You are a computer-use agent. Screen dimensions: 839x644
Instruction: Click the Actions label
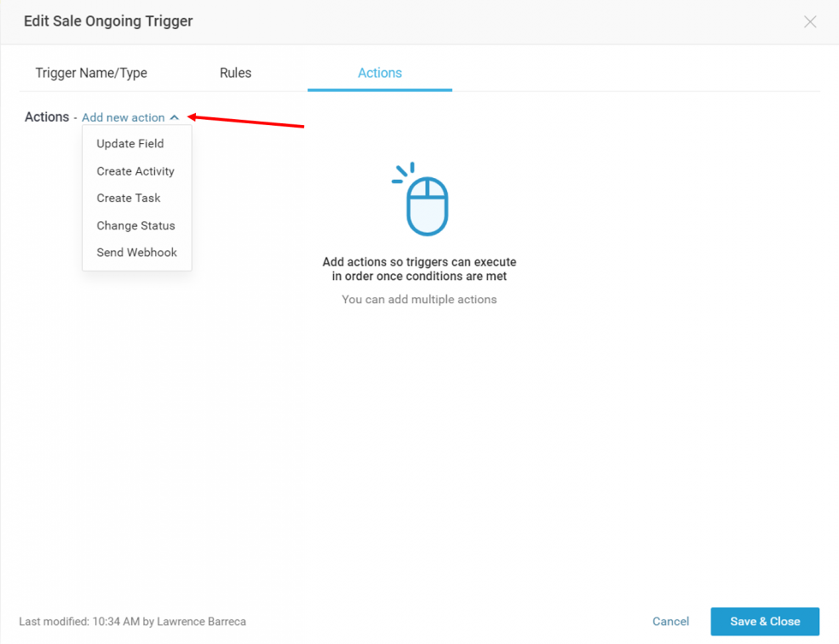47,116
